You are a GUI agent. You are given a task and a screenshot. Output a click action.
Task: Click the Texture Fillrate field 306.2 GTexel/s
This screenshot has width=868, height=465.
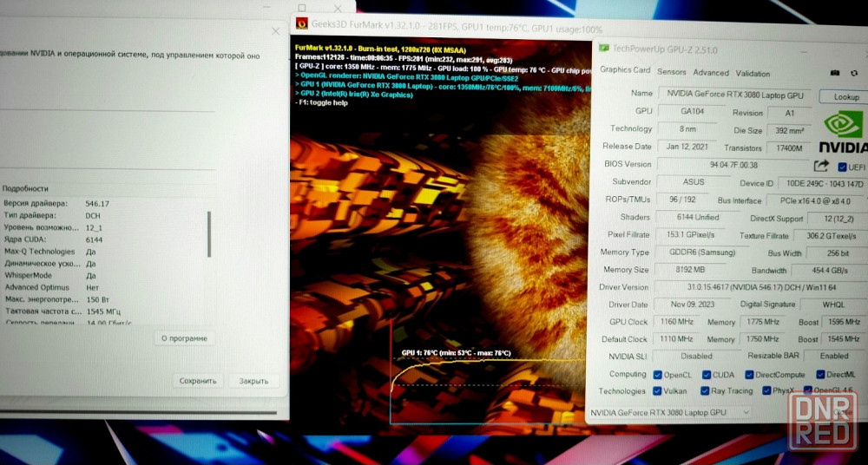(831, 235)
